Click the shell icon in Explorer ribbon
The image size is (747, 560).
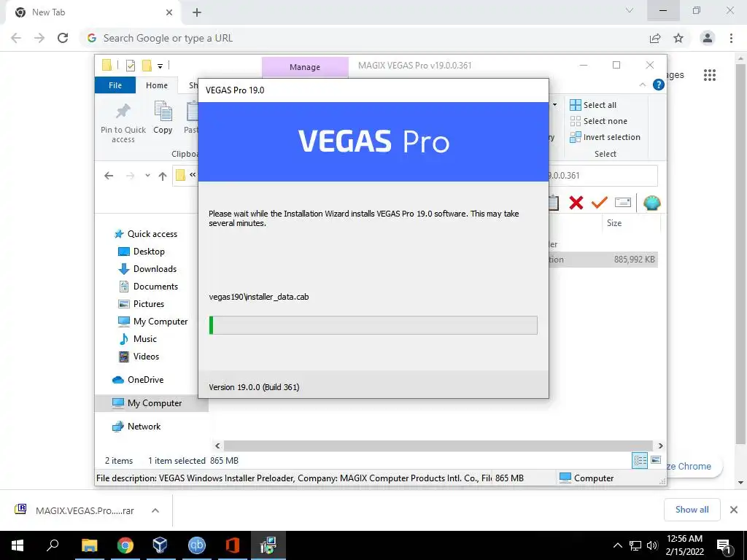(x=651, y=203)
